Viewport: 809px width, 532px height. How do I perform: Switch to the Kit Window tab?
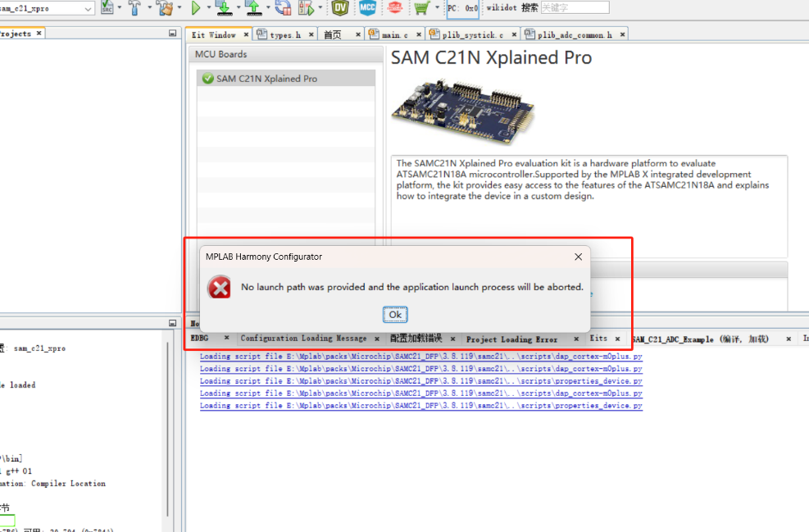click(x=214, y=34)
